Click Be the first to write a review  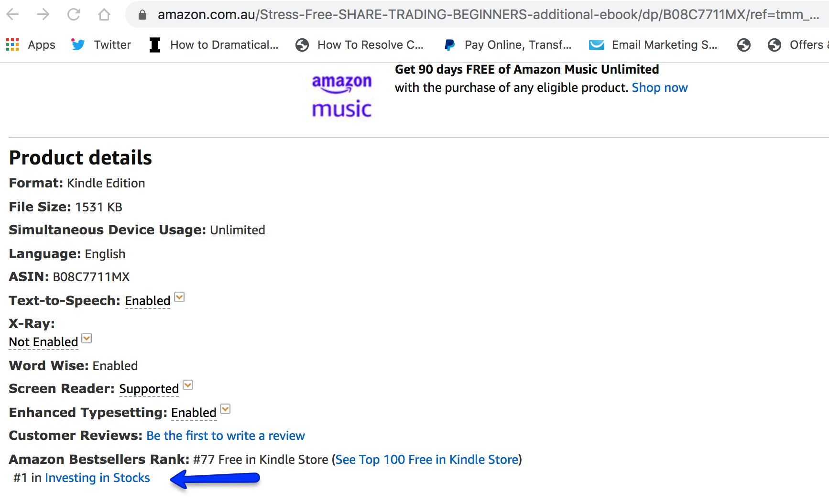pos(226,436)
